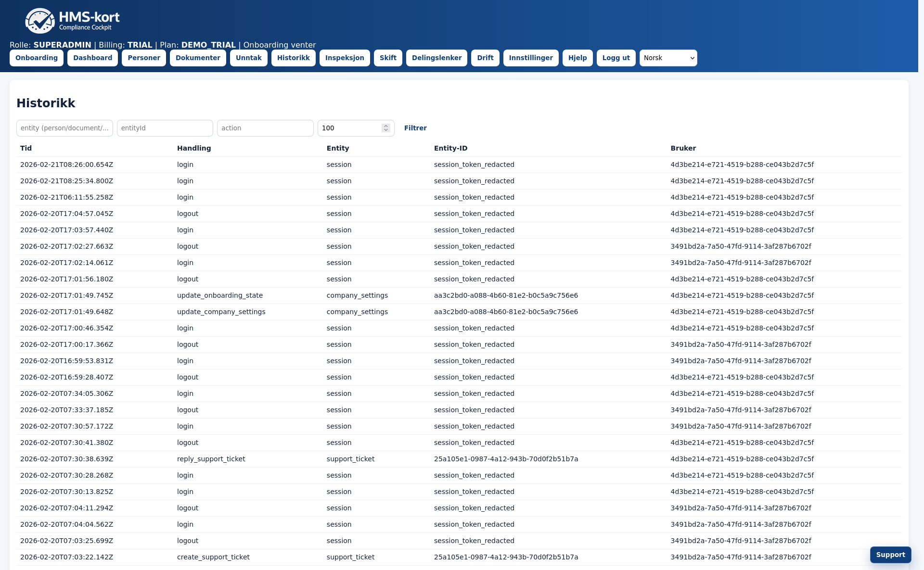Click into the entityId filter field
The width and height of the screenshot is (924, 570).
(x=165, y=128)
